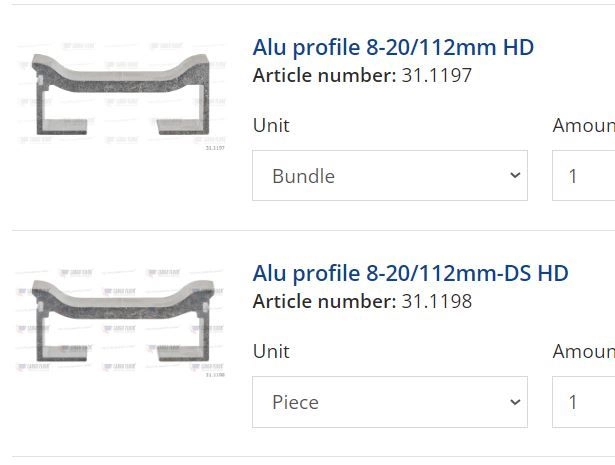Image resolution: width=615 pixels, height=465 pixels.
Task: Click the chevron arrow on the Bundle dropdown
Action: click(515, 175)
